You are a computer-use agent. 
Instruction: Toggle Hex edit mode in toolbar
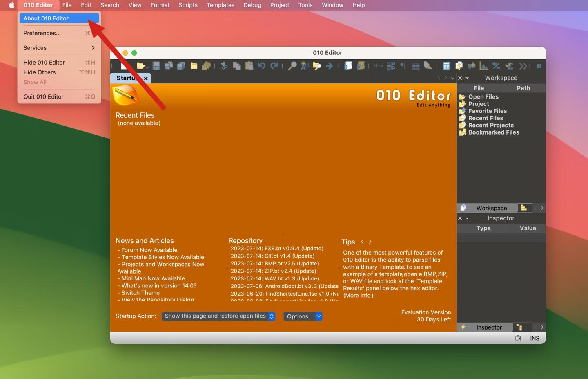click(379, 66)
